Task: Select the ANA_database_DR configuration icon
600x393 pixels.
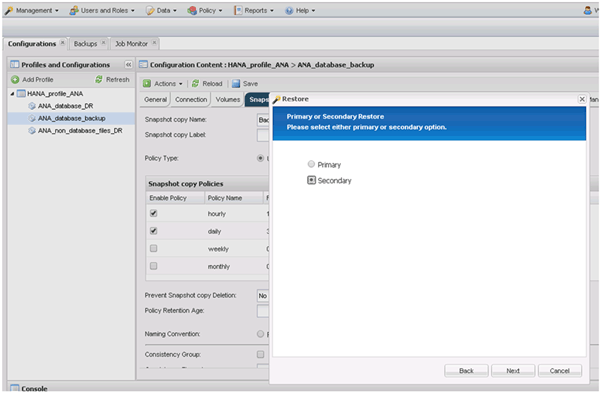Action: tap(32, 106)
